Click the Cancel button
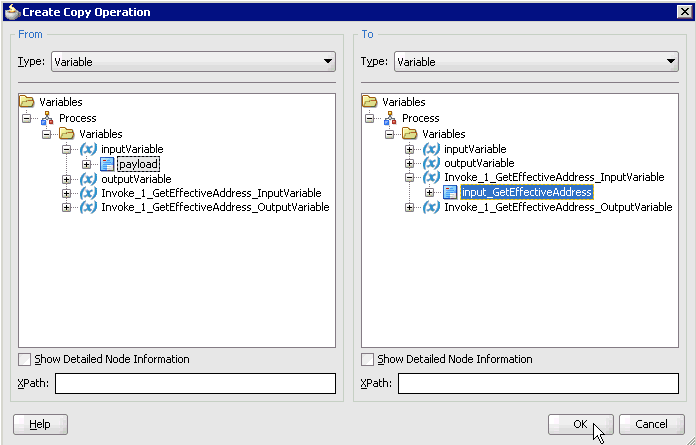 click(x=652, y=425)
